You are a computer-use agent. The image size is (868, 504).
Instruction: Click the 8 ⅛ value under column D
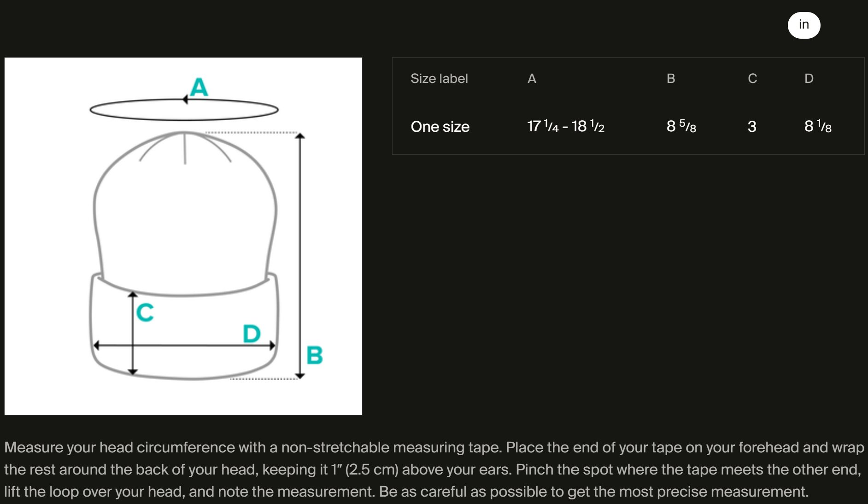[x=818, y=126]
